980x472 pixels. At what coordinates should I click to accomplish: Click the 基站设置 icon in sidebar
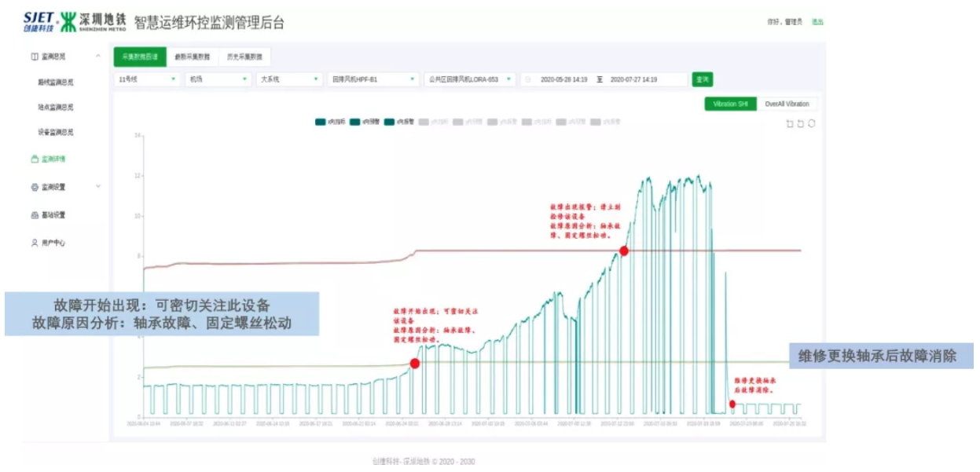[35, 215]
